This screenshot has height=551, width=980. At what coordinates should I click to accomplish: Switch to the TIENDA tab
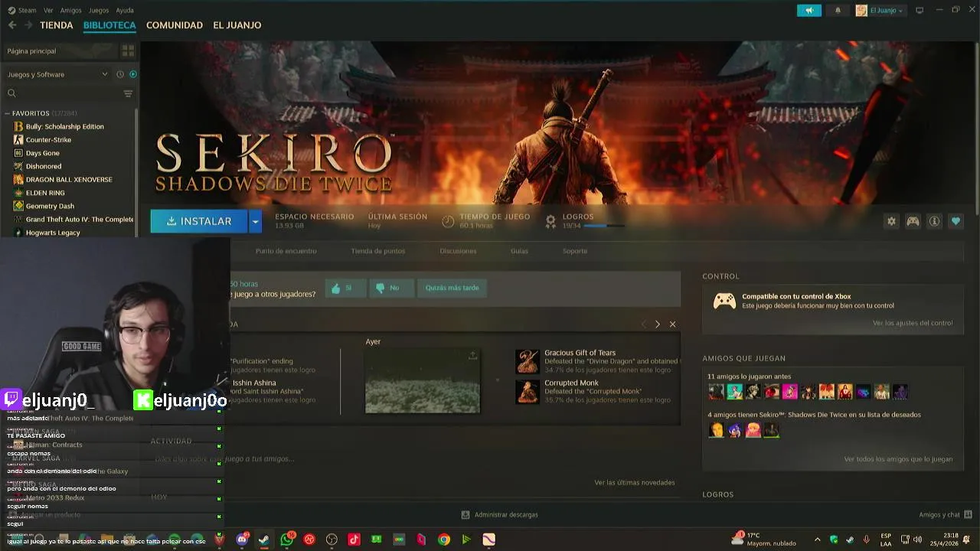tap(57, 25)
